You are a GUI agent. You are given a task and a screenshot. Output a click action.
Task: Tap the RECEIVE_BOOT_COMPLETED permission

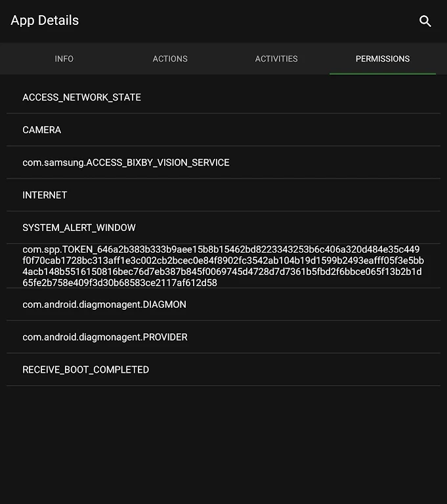tap(86, 369)
